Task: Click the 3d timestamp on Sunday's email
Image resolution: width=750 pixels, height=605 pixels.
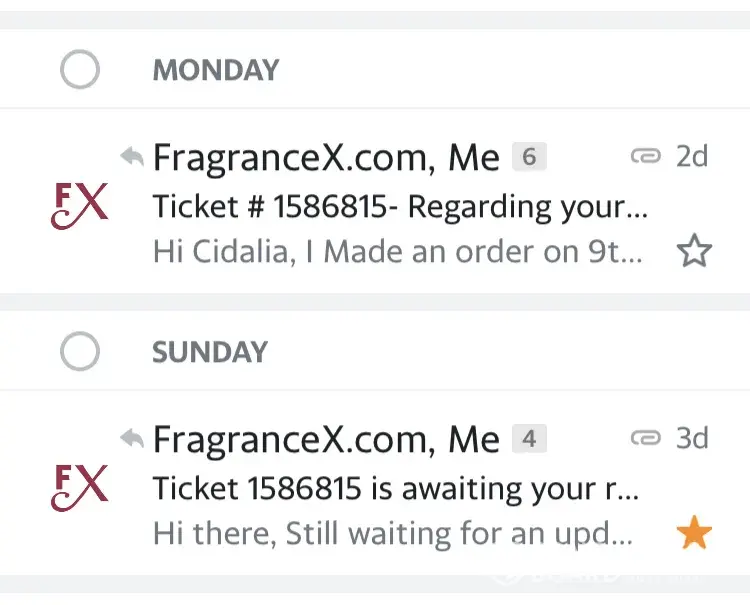Action: [x=692, y=438]
